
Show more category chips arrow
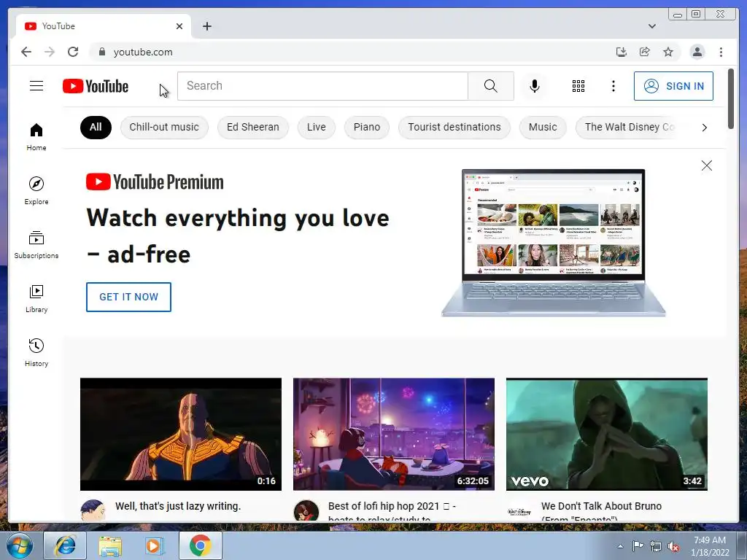(x=704, y=128)
